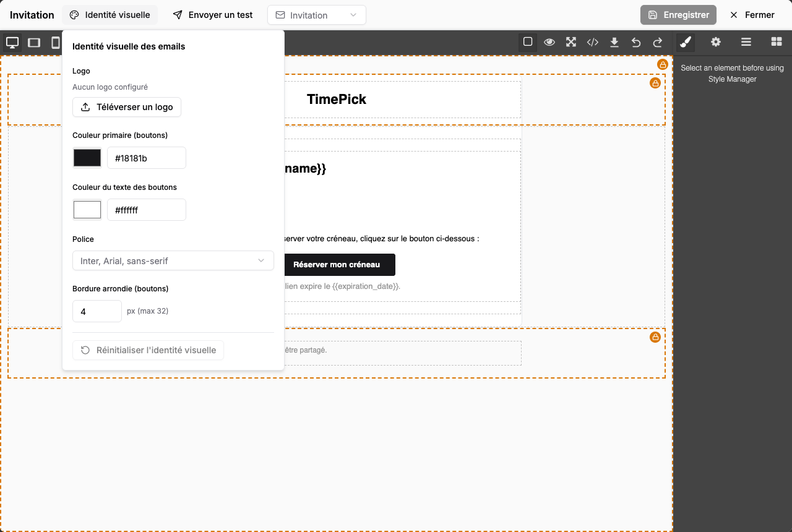Open the Invitation template dropdown
The image size is (792, 532).
coord(317,15)
